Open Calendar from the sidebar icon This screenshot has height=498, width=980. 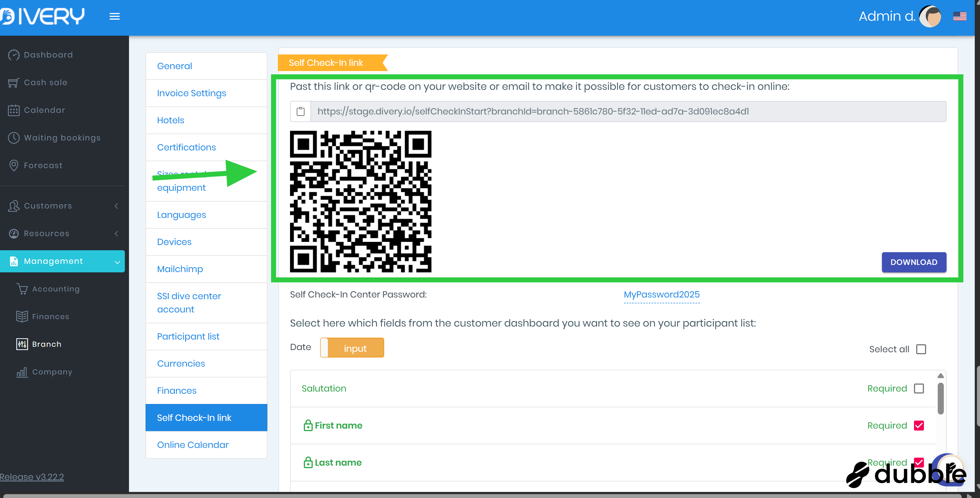point(14,110)
